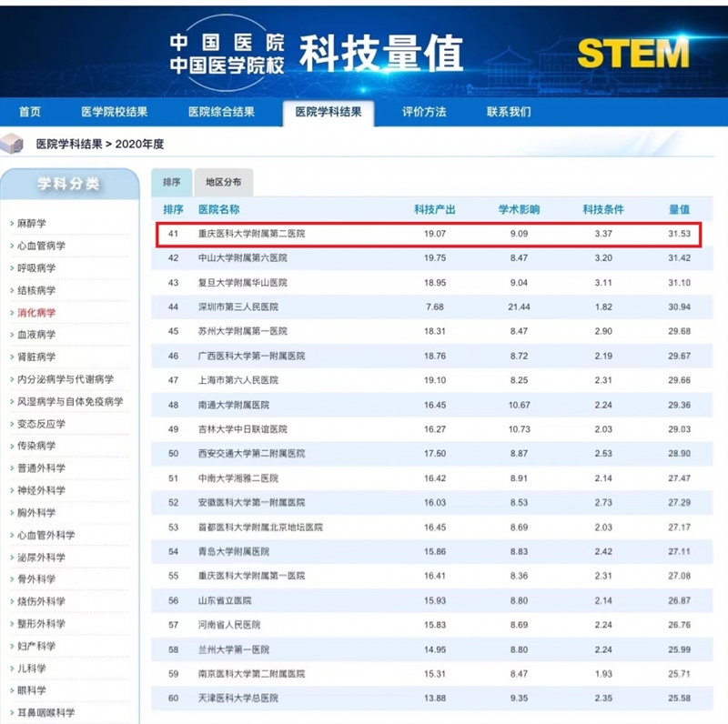Screen dimensions: 728x724
Task: Select the 排序 tab
Action: [x=172, y=183]
